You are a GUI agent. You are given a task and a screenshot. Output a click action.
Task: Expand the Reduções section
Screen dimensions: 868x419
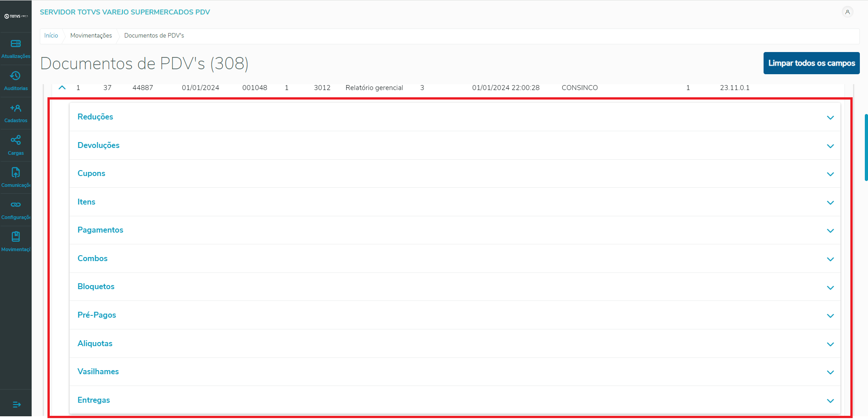[455, 117]
